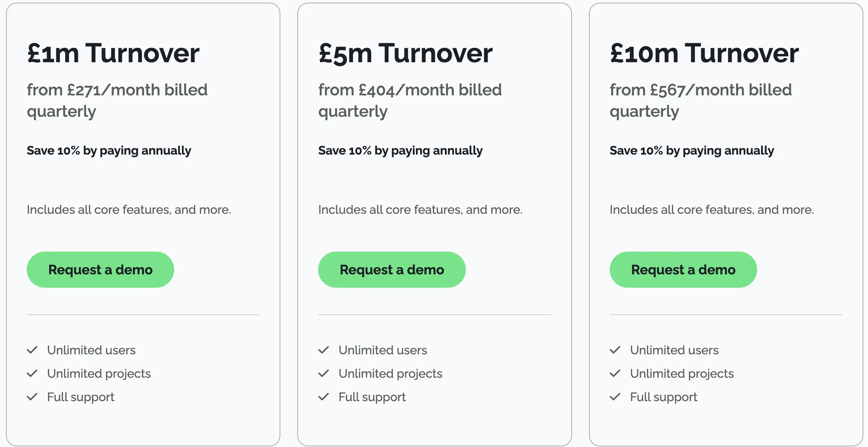Click checkmark beside Unlimited users in £1m plan
Screen dimensions: 868x447
click(32, 350)
